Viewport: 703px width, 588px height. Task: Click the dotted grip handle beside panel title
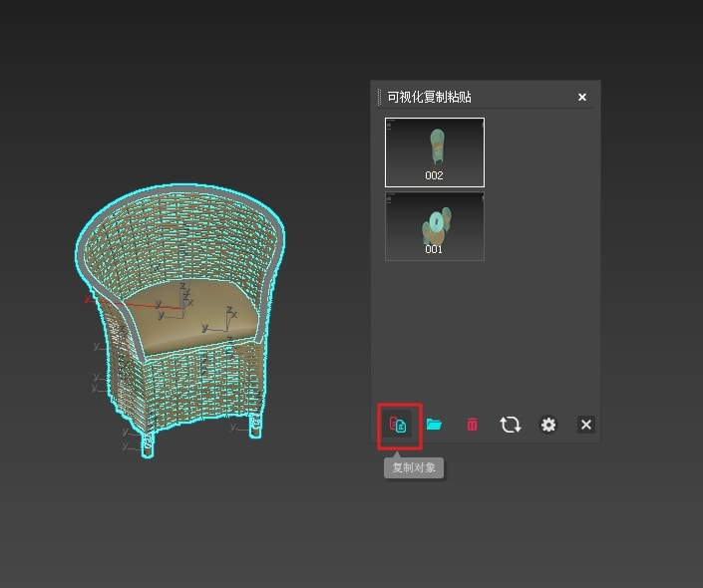pos(379,97)
